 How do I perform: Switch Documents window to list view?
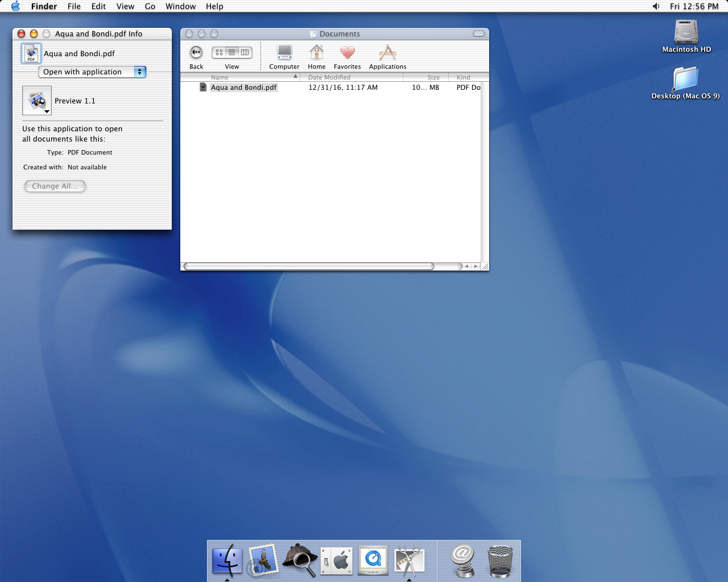coord(232,52)
